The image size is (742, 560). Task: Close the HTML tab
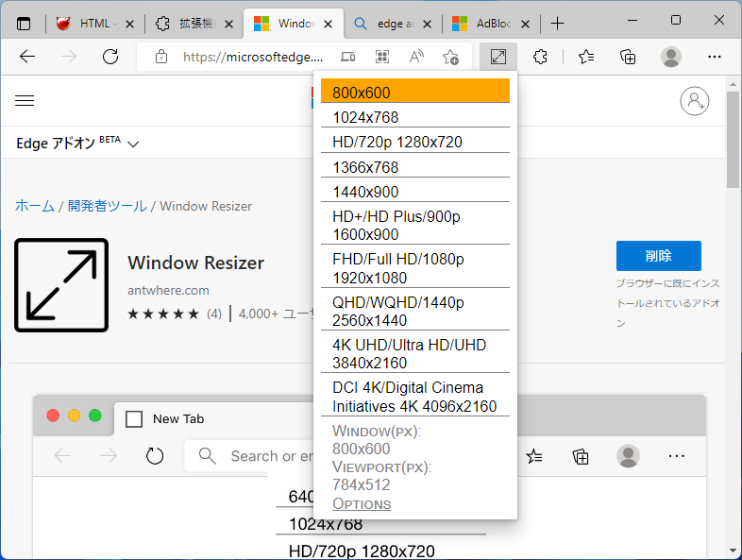(129, 24)
